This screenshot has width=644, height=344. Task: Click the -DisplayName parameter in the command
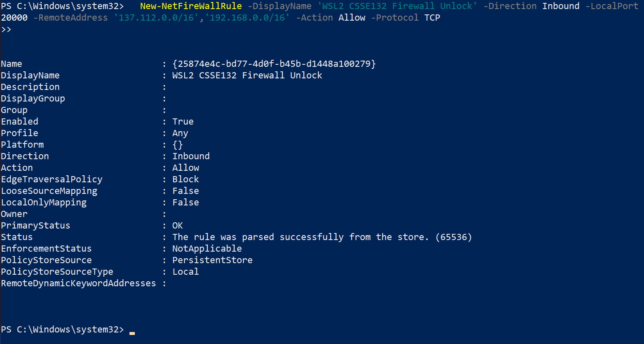(280, 6)
